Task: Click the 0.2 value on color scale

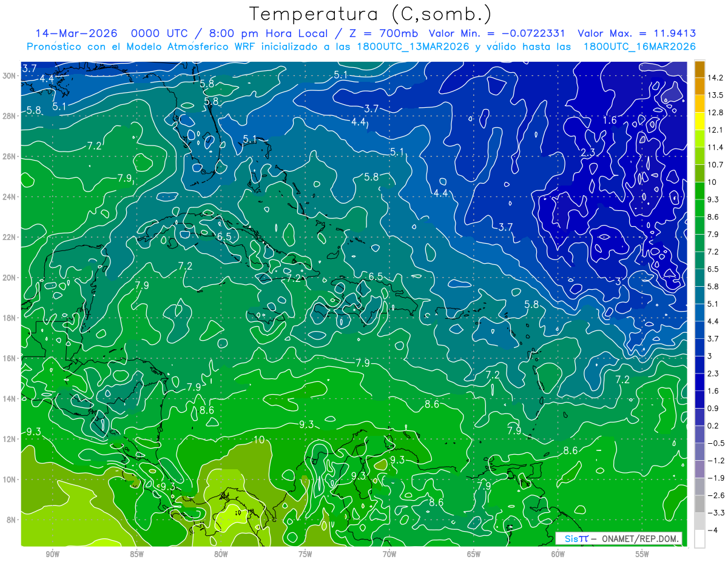Action: pyautogui.click(x=713, y=426)
